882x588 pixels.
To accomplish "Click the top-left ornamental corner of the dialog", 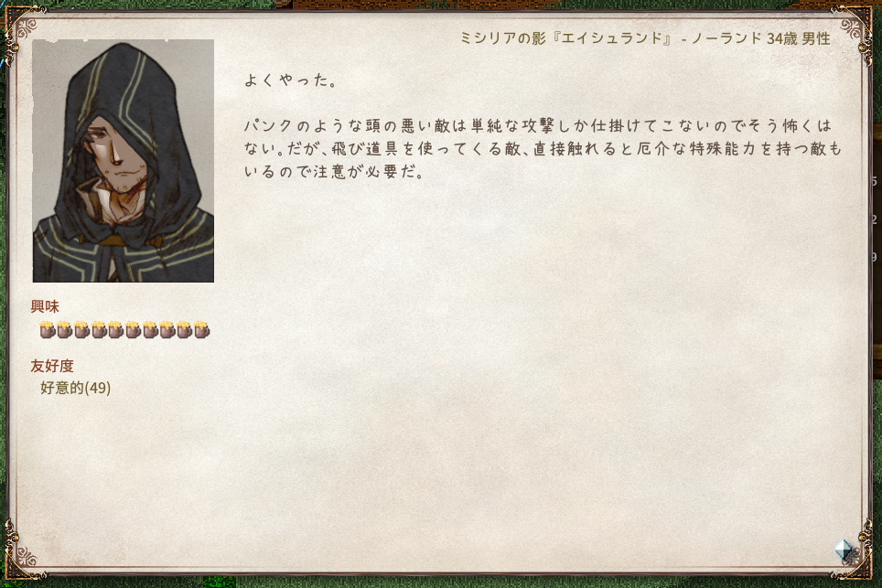I will point(23,28).
